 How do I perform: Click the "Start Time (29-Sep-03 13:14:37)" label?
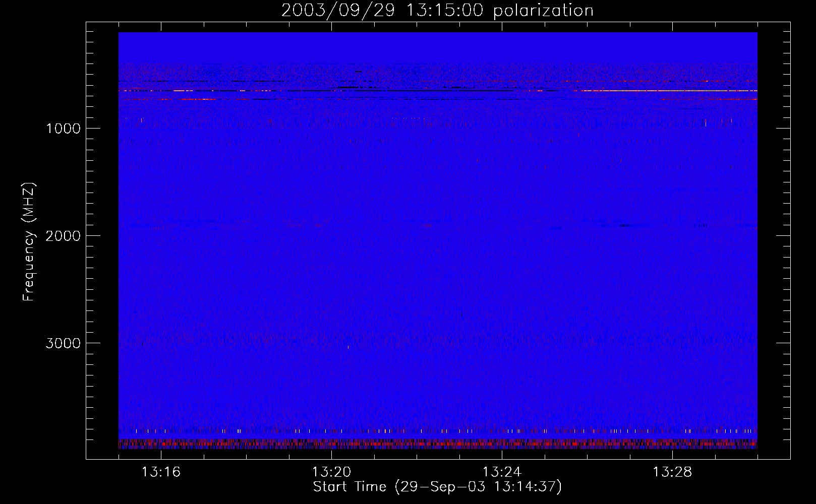437,487
